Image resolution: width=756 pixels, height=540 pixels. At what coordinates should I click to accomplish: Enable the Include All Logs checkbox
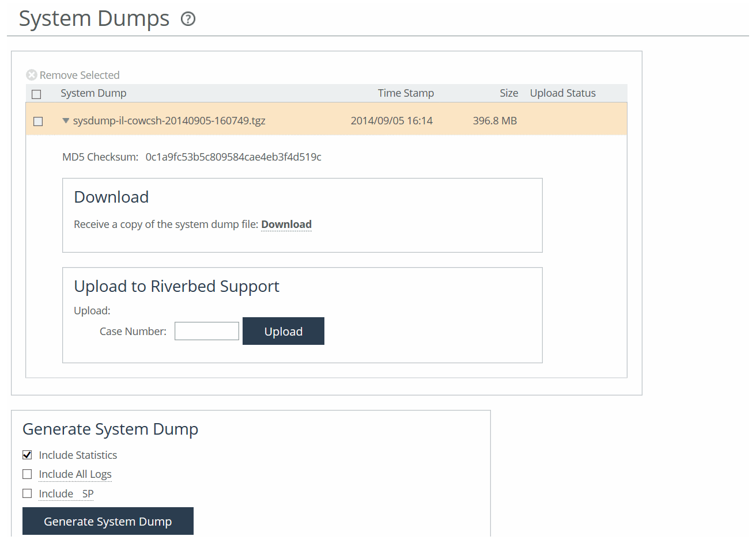(x=27, y=474)
